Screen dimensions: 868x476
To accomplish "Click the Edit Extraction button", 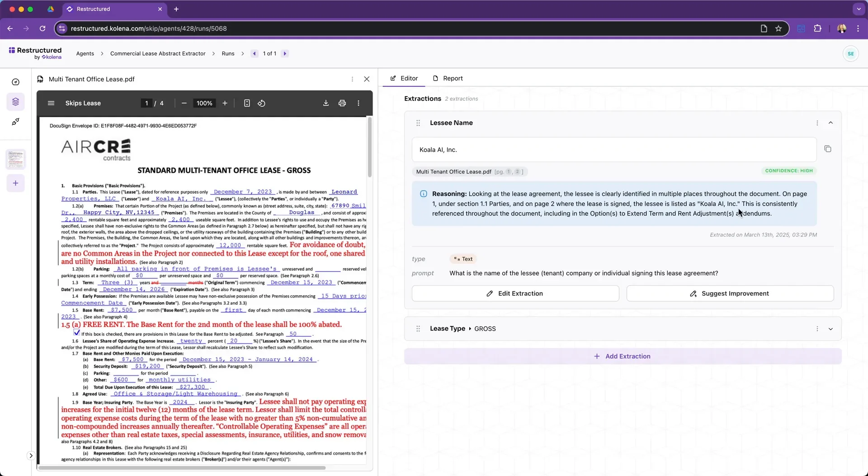I will point(515,294).
